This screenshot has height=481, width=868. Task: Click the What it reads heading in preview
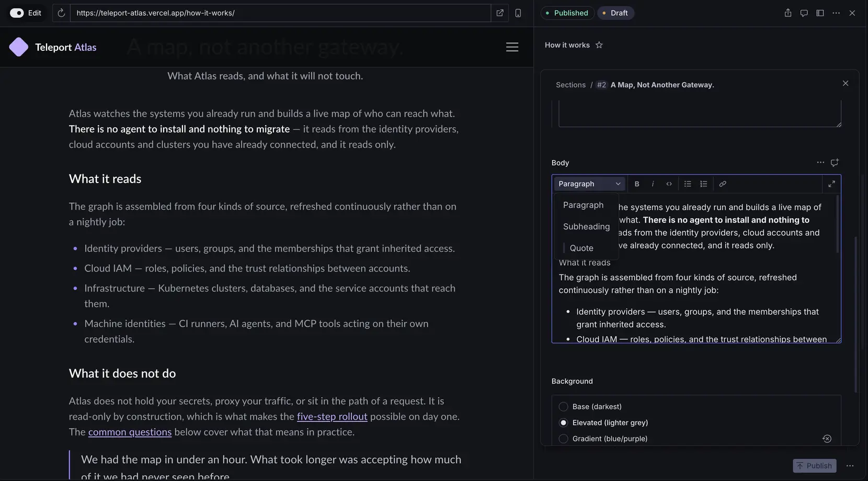105,179
